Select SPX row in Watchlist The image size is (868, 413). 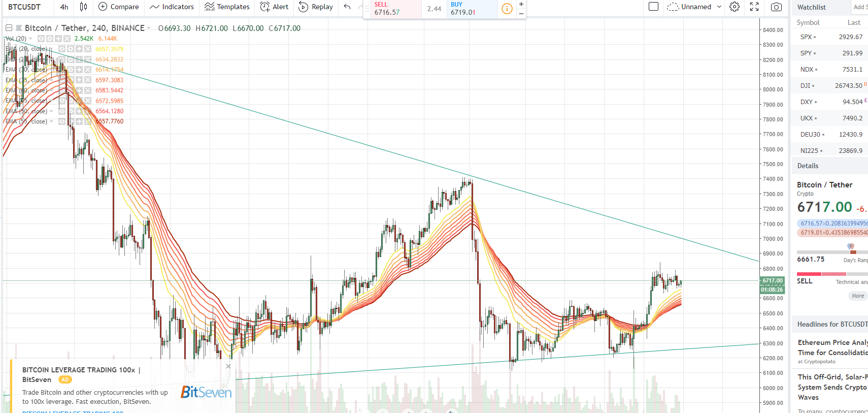point(829,37)
